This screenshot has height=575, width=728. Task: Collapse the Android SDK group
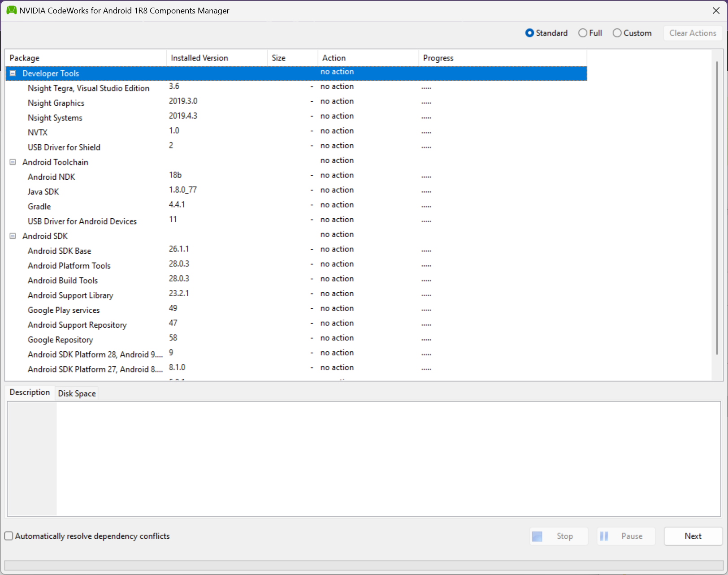[13, 236]
